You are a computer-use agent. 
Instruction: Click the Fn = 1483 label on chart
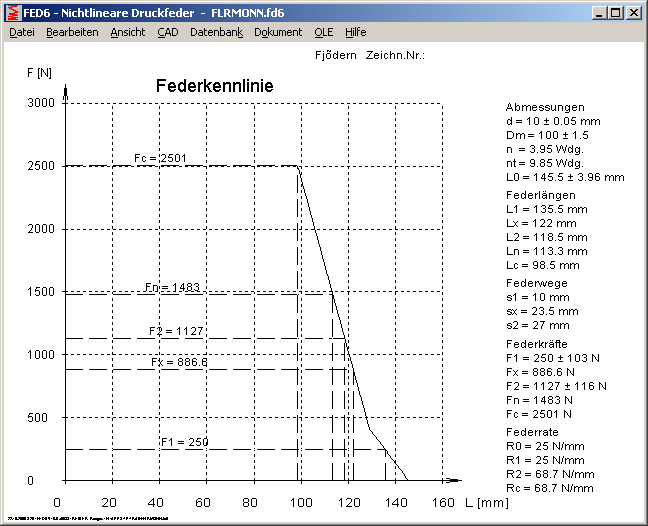tap(172, 287)
